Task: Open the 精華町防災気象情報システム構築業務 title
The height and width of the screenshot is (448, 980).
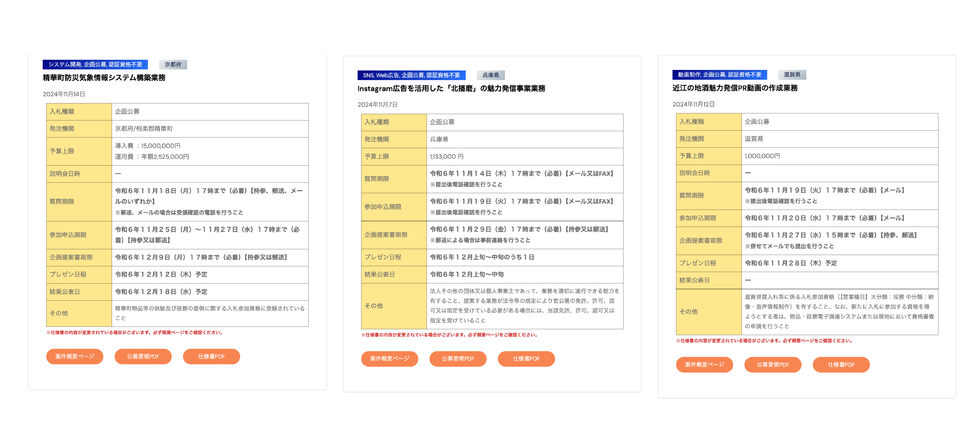Action: (x=104, y=78)
